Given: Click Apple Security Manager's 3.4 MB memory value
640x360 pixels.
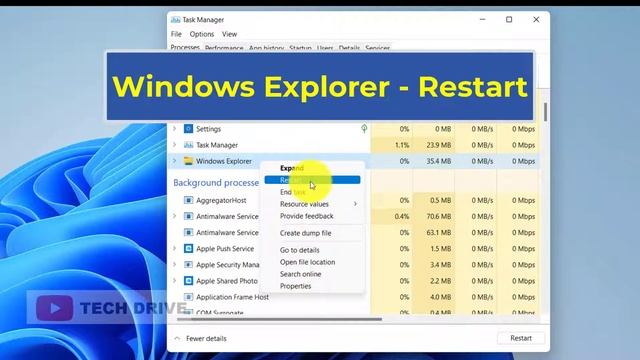Looking at the screenshot, I should (x=440, y=265).
